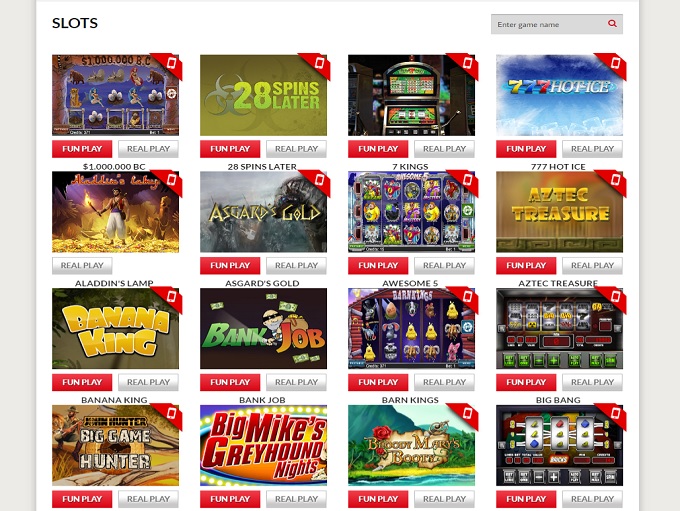Click mobile badge icon on 777 Hot Ice
The image size is (680, 511).
615,63
